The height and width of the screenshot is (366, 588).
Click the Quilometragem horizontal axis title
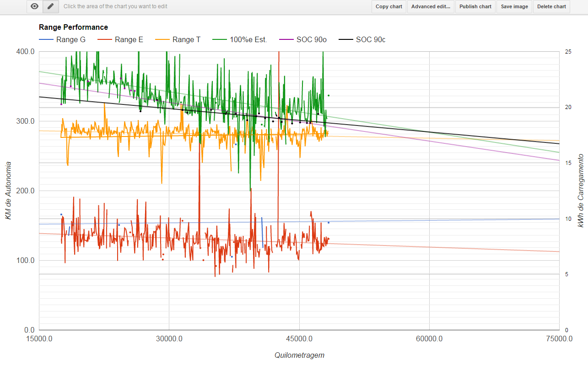pos(299,355)
